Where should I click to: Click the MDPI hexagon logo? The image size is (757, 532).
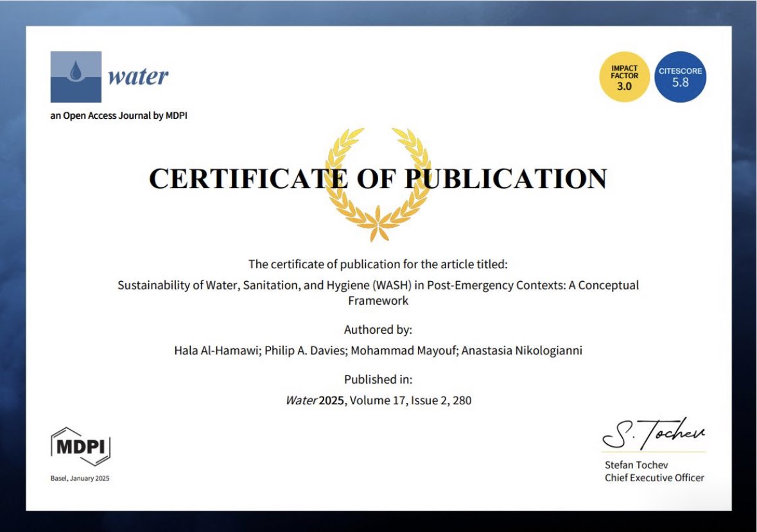pyautogui.click(x=81, y=447)
